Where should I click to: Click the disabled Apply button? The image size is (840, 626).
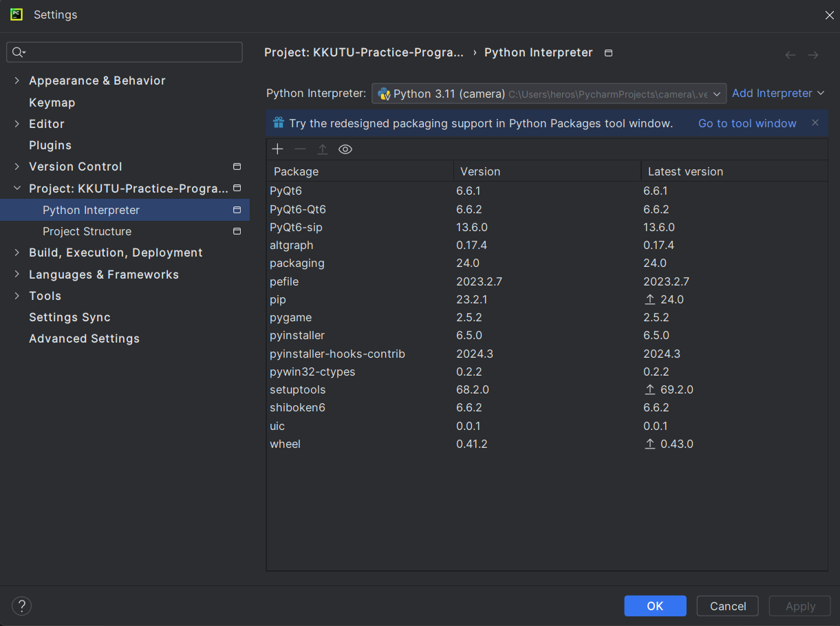tap(800, 606)
